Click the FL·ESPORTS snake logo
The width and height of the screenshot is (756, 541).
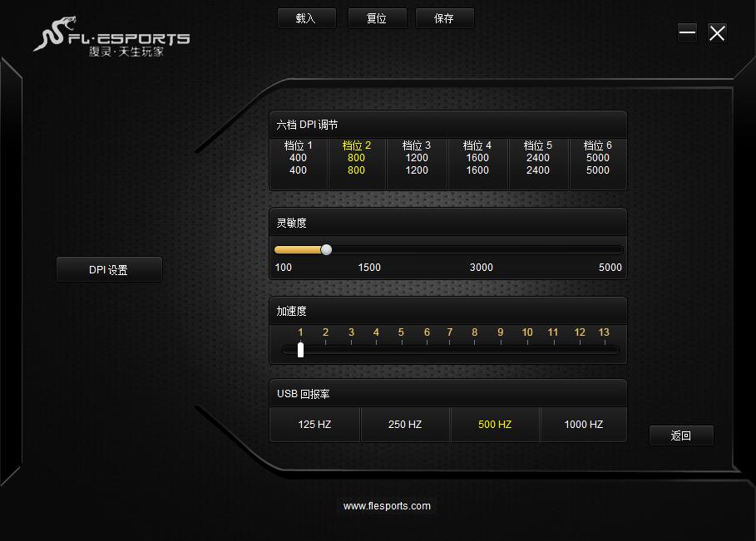tap(111, 37)
